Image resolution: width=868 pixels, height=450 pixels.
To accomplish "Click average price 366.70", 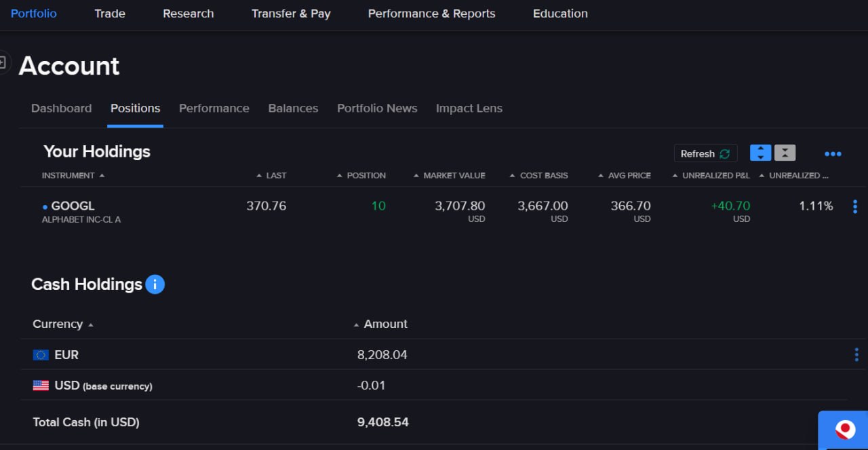I will pos(631,206).
